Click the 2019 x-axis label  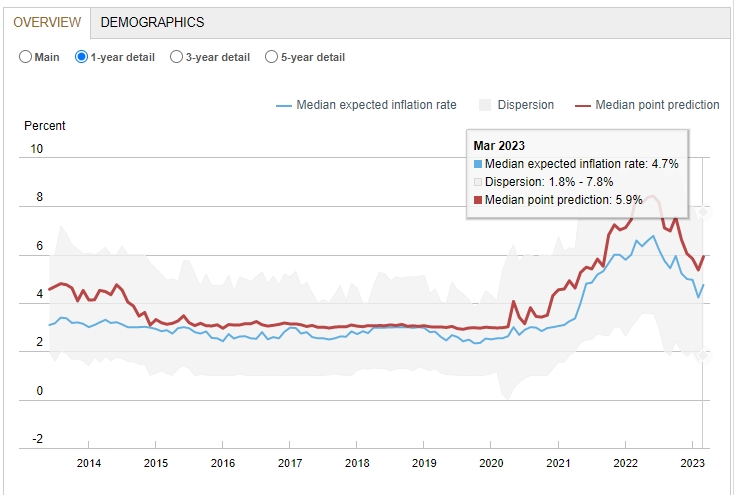(424, 463)
